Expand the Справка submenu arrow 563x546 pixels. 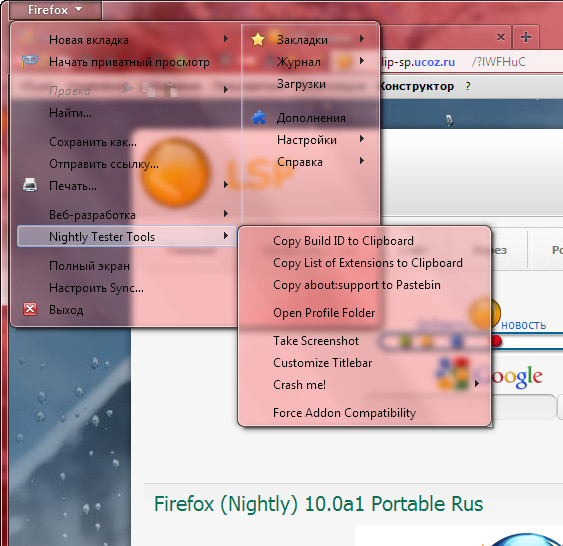[362, 160]
